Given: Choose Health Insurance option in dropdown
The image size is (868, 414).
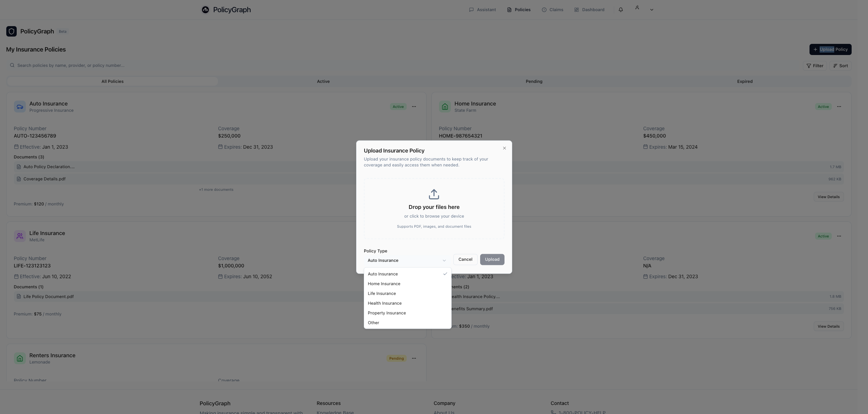Looking at the screenshot, I should coord(384,303).
